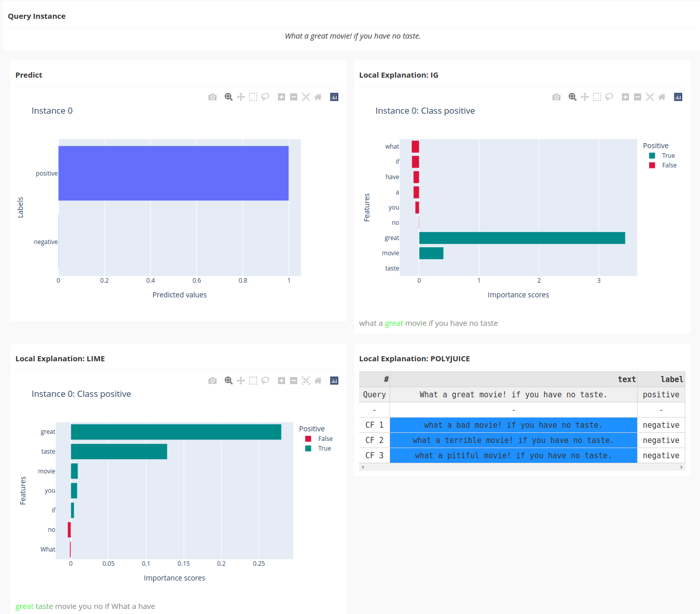
Task: Click the Query Instance sentence text
Action: [x=353, y=36]
